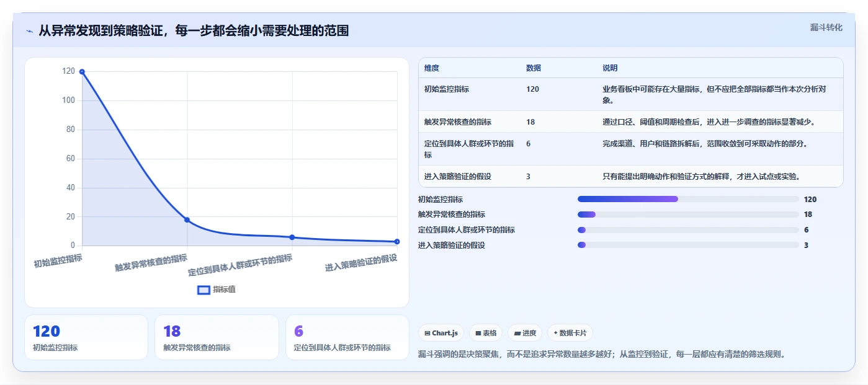868x385 pixels.
Task: Click the large 18 summary card number
Action: click(x=172, y=332)
